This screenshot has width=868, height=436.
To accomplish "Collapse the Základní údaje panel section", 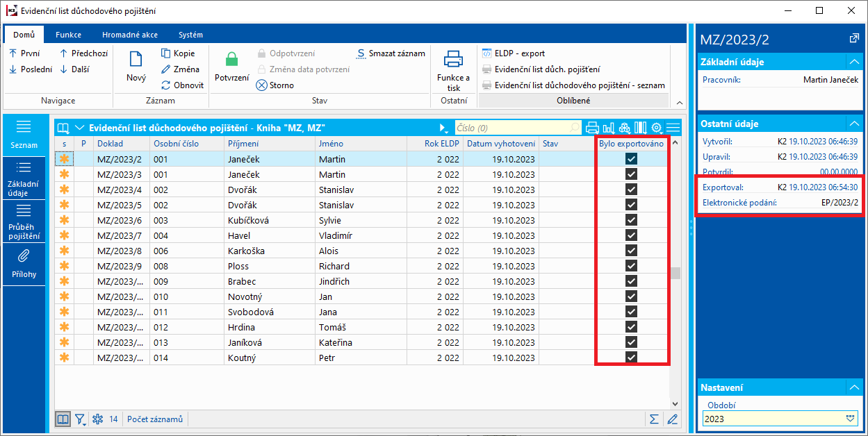I will tap(853, 62).
